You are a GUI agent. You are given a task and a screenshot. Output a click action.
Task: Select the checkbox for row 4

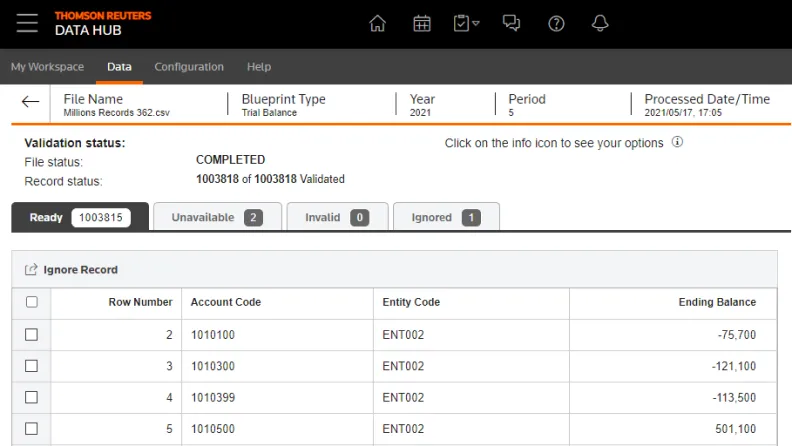click(x=31, y=397)
